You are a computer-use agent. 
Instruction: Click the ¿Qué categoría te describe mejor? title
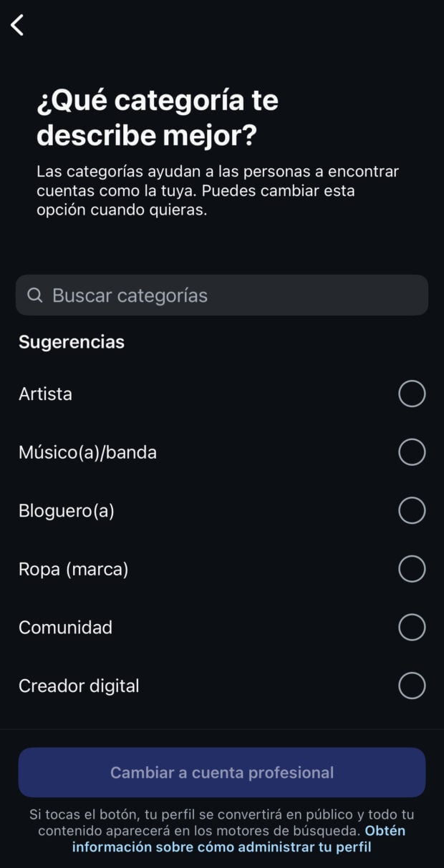[x=158, y=118]
